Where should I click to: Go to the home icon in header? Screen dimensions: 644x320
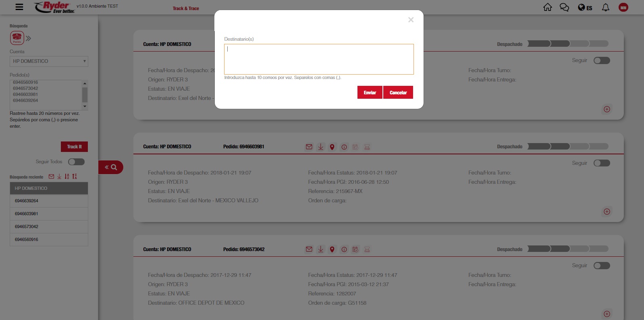tap(547, 8)
